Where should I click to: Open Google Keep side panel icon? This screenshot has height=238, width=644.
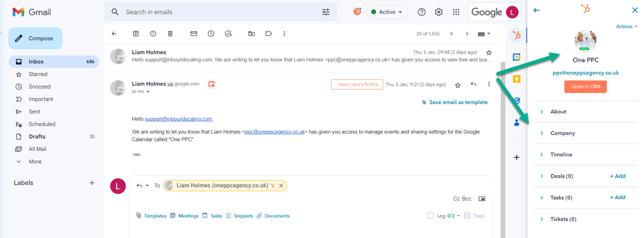[x=516, y=79]
